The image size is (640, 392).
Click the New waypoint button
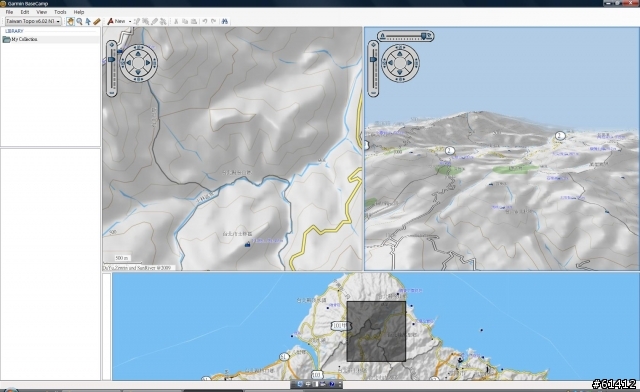point(116,21)
